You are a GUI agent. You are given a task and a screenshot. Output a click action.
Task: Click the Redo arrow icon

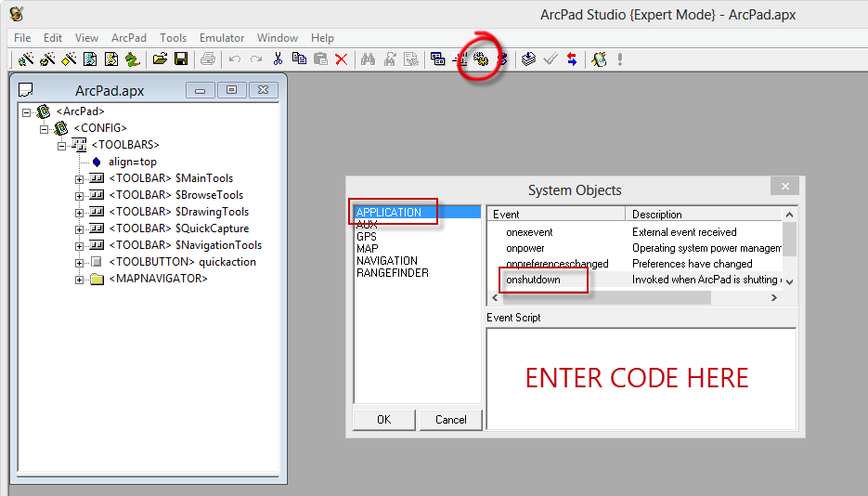point(255,59)
